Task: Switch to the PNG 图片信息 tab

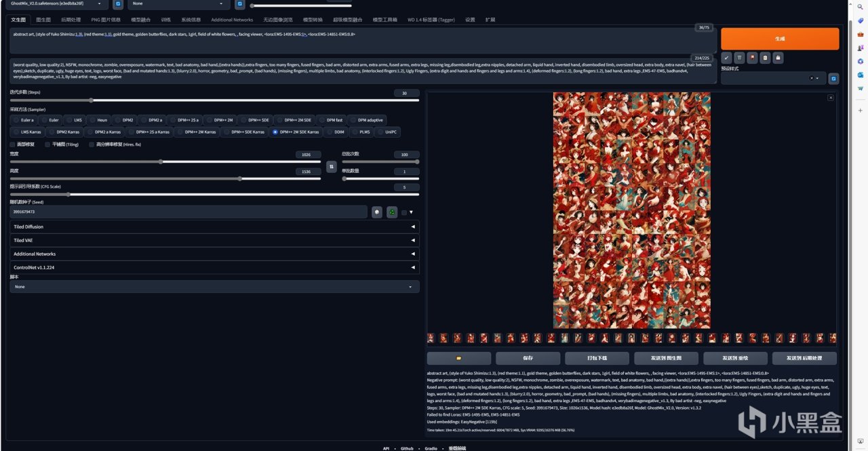Action: 105,20
